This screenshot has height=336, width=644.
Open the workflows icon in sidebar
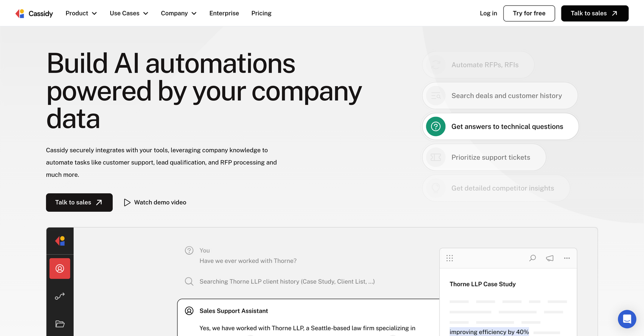click(x=60, y=296)
